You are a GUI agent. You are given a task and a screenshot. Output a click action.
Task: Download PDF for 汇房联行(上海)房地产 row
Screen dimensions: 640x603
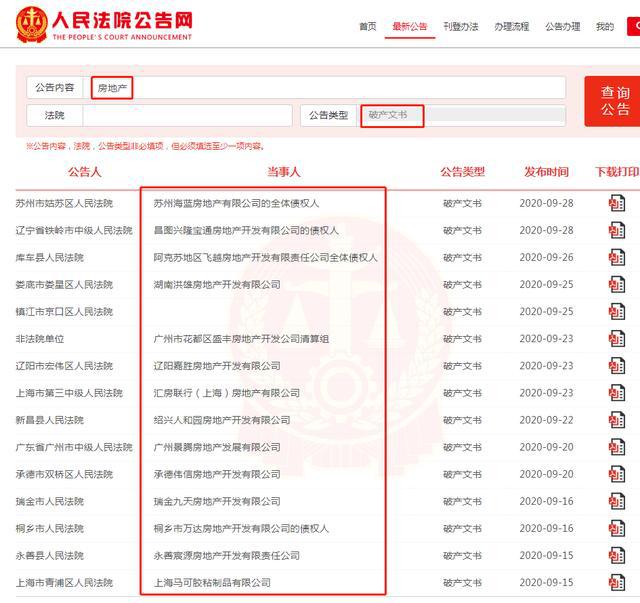617,393
